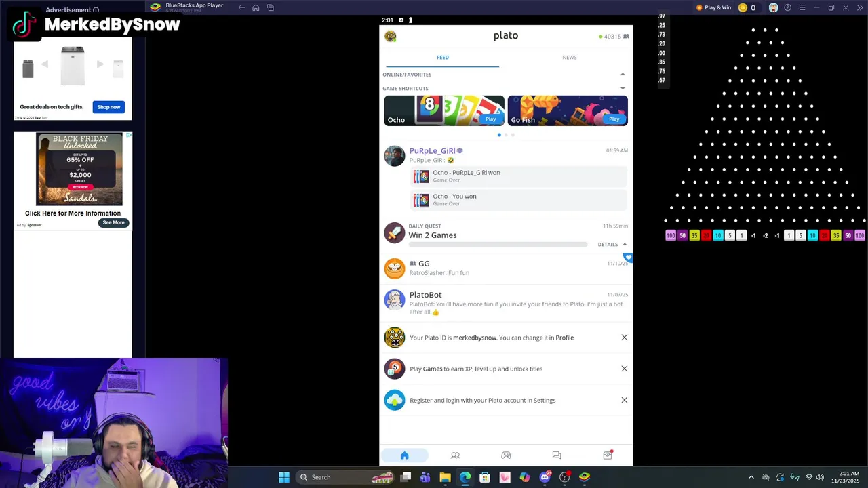Dismiss the Plato ID notification
Screen dimensions: 868x488
625,338
